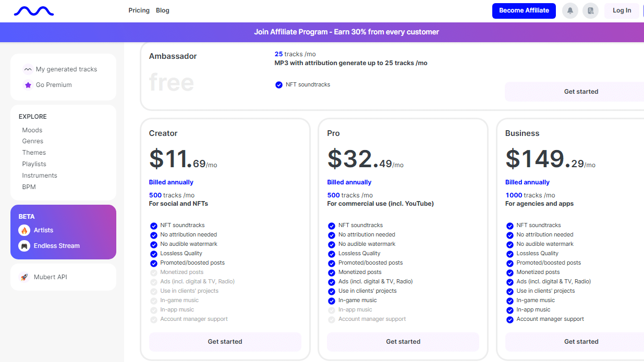Open the Pricing page in top navigation
Screen dimensions: 644x362
139,10
